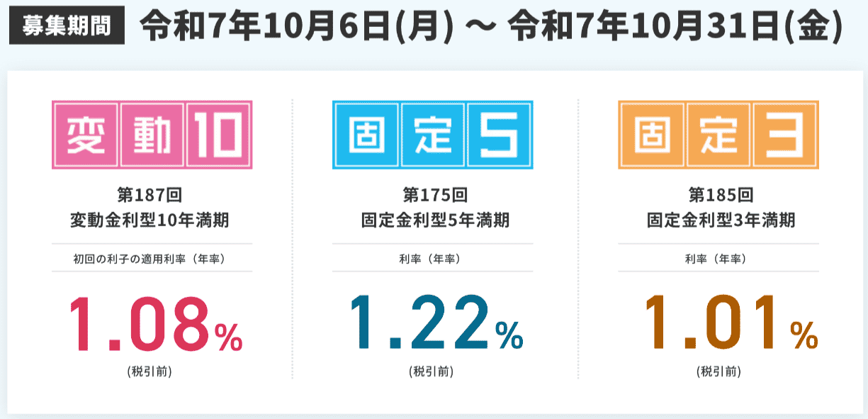Click the 1.22% interest rate figure
This screenshot has width=868, height=419.
tap(436, 325)
